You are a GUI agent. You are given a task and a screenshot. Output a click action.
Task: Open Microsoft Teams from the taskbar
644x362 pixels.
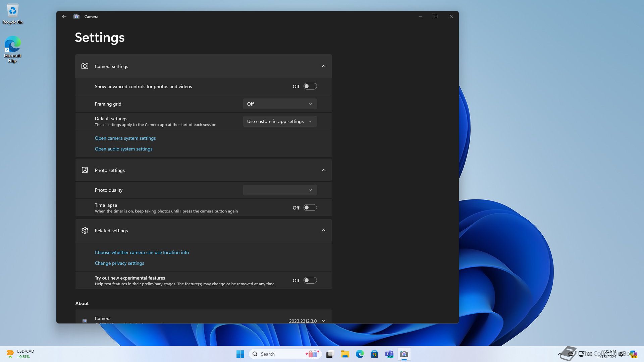(x=389, y=354)
